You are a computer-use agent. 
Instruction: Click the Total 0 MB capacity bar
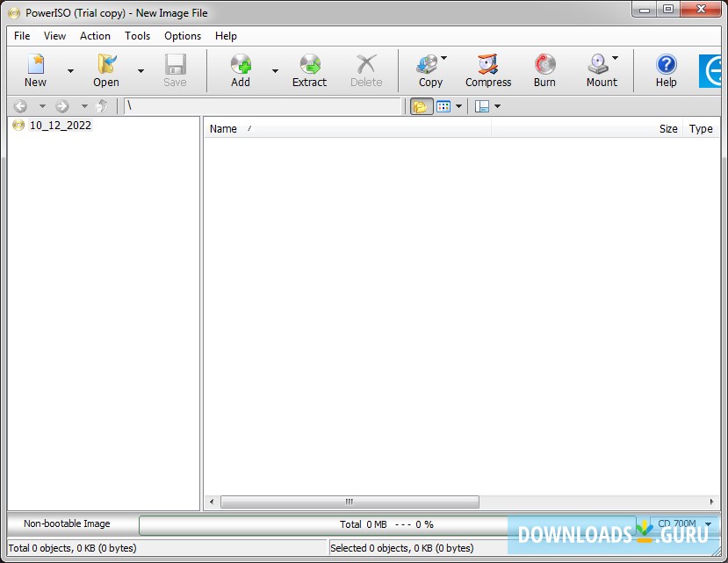click(386, 525)
